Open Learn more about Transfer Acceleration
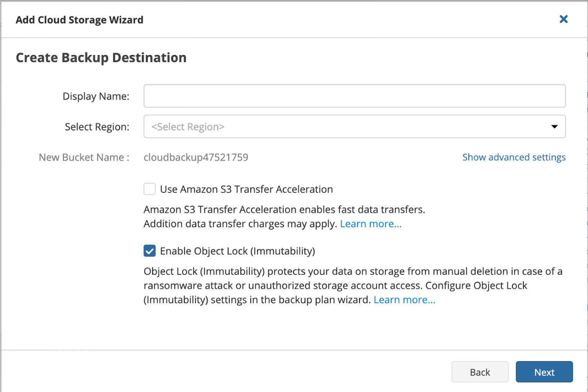 tap(370, 224)
